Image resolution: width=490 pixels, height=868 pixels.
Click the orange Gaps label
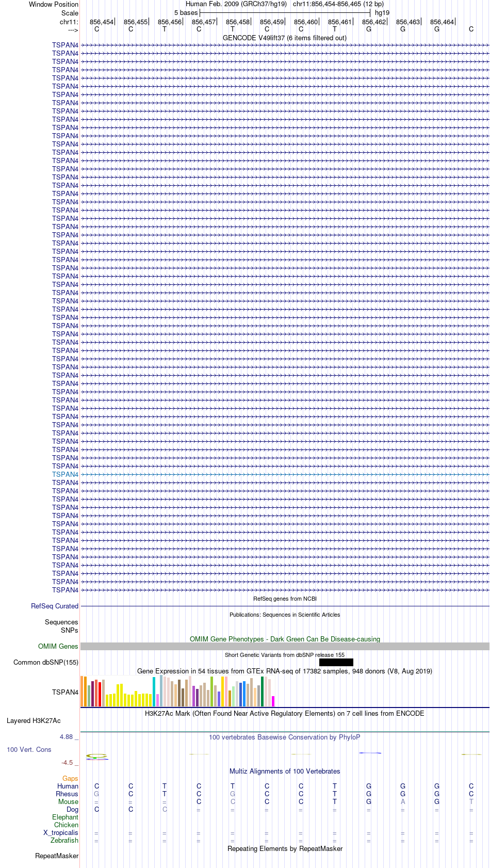[70, 779]
